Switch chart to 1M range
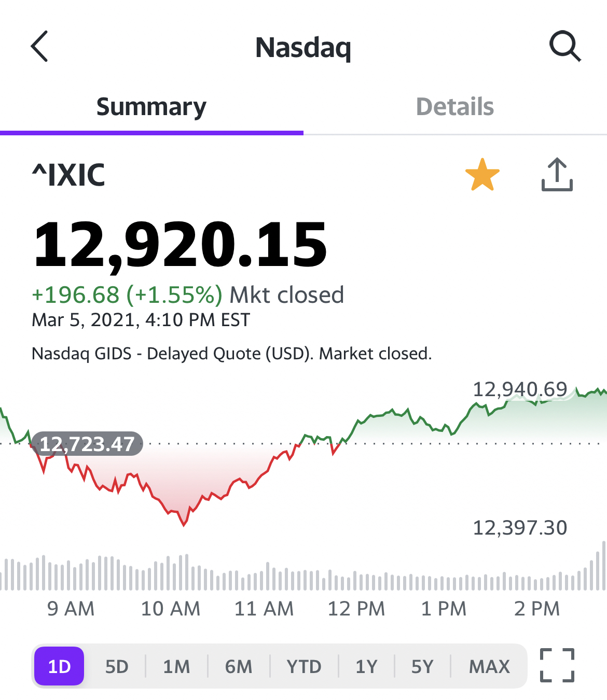Screen dimensions: 607x700 click(x=176, y=666)
